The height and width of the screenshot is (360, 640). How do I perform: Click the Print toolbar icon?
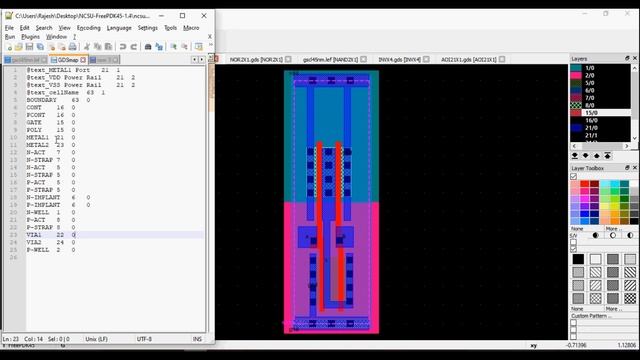73,47
